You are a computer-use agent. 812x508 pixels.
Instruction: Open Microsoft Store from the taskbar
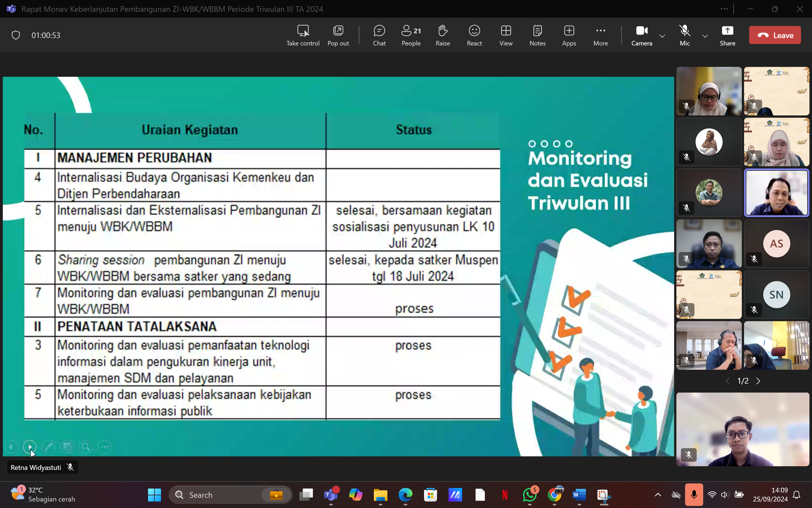click(x=430, y=495)
